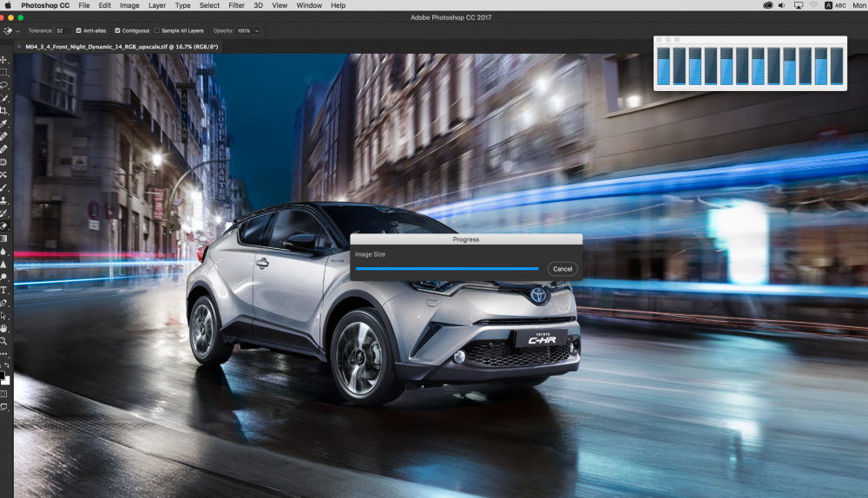The height and width of the screenshot is (498, 868).
Task: Select the Quick Selection tool
Action: [x=3, y=98]
